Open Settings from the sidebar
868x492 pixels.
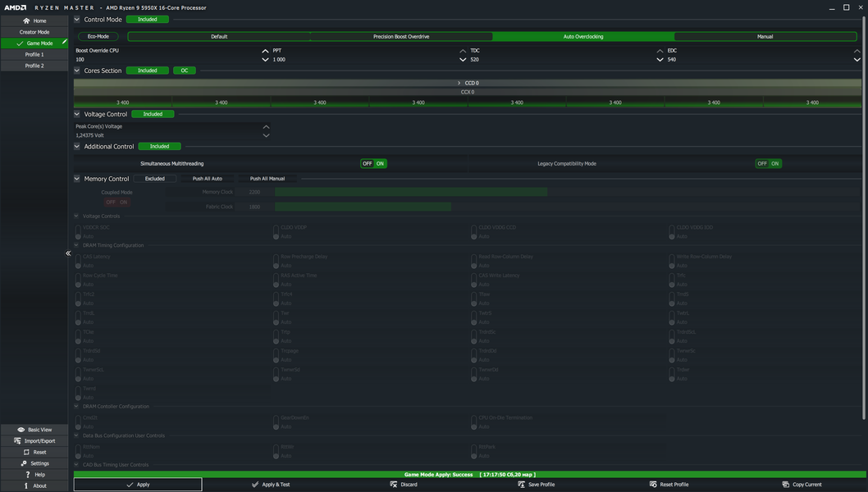(x=34, y=463)
